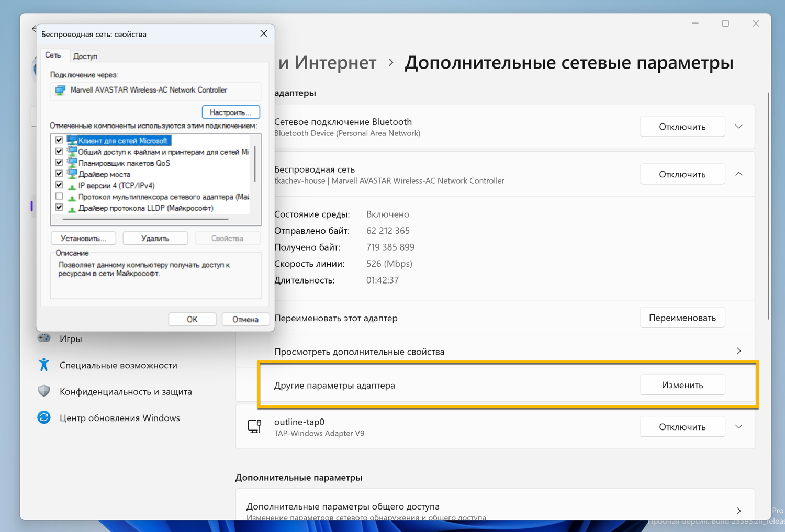Maximize the Settings window
The height and width of the screenshot is (532, 785).
pyautogui.click(x=725, y=24)
